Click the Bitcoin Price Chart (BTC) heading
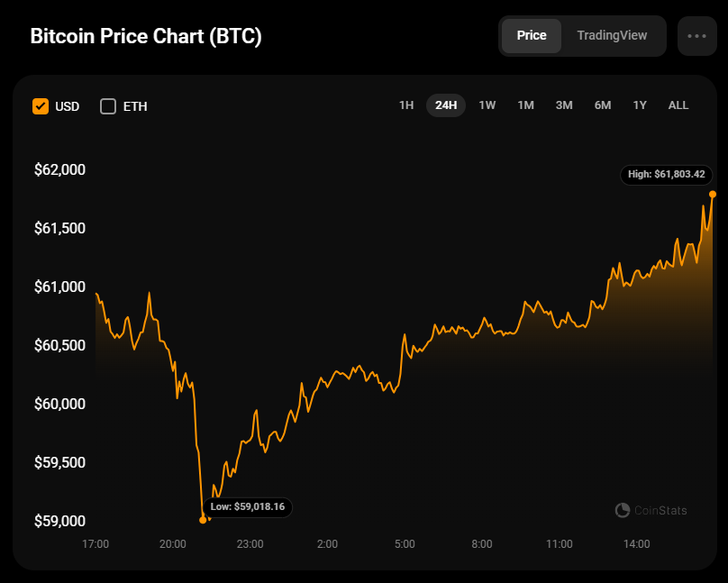The image size is (728, 583). point(146,37)
